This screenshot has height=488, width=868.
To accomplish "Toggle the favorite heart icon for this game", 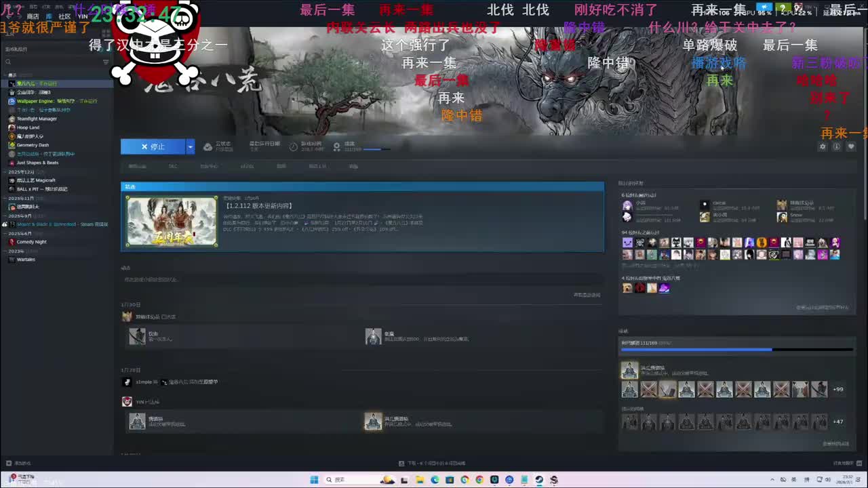I will click(851, 146).
